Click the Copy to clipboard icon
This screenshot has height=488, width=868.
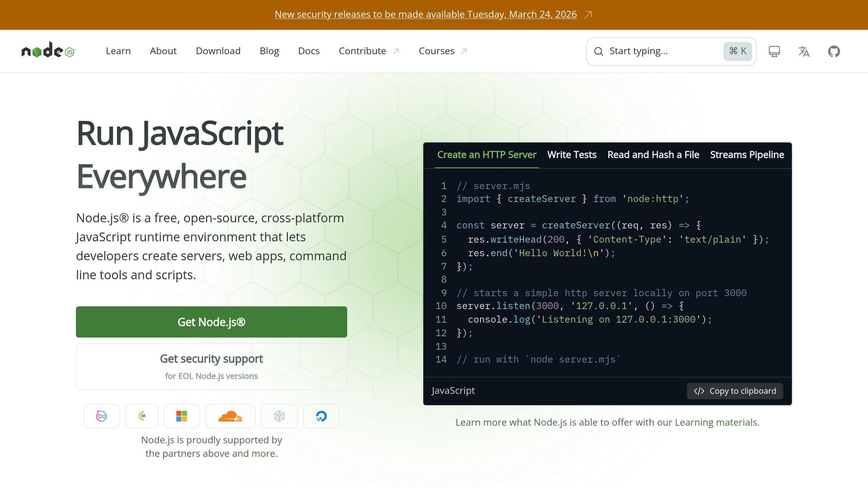(x=699, y=391)
